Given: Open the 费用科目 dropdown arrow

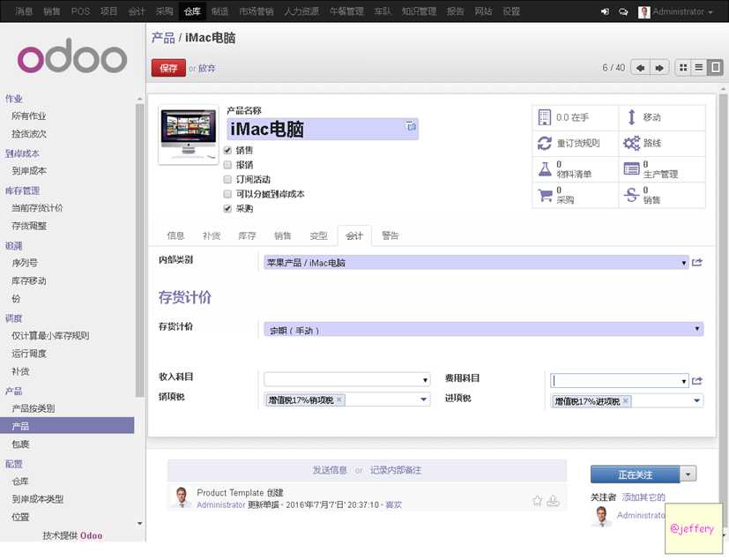Looking at the screenshot, I should coord(683,381).
